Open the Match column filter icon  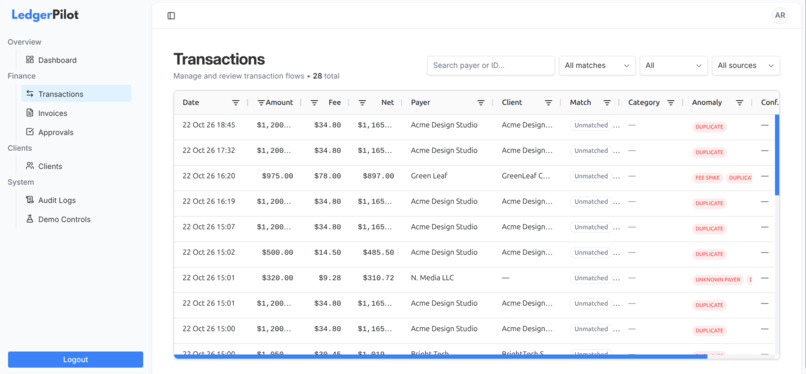coord(607,103)
